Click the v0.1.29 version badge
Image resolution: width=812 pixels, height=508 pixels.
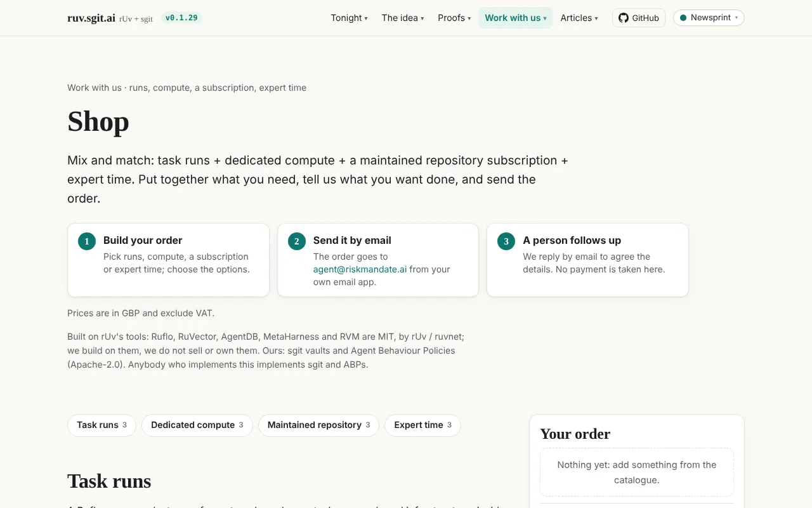click(181, 18)
